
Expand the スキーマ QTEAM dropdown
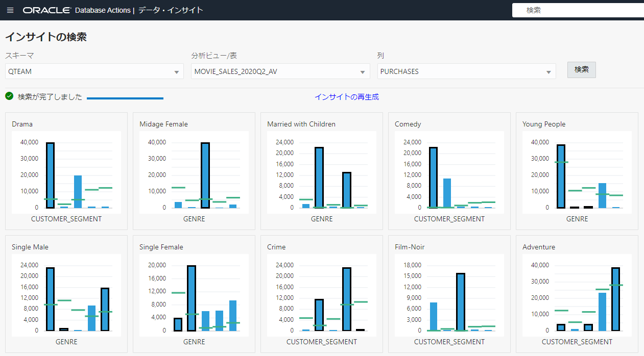pyautogui.click(x=94, y=71)
